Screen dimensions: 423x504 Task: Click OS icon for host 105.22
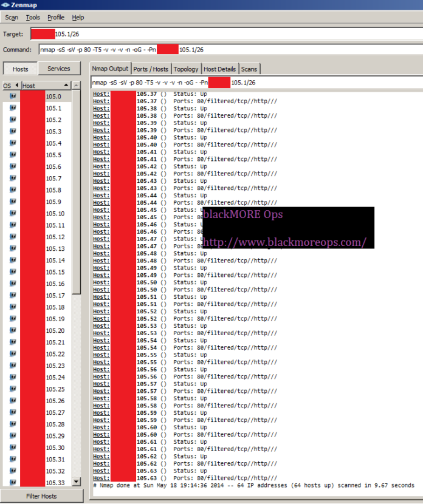point(13,353)
